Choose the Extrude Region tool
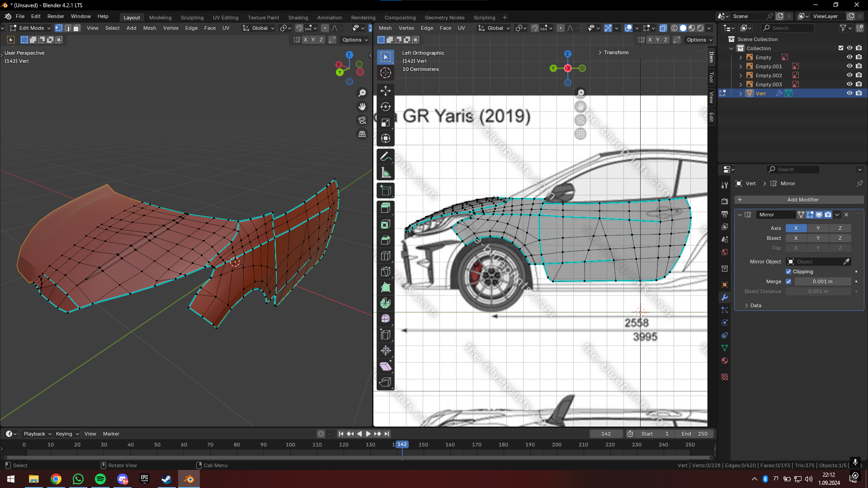The image size is (868, 488). click(x=385, y=208)
